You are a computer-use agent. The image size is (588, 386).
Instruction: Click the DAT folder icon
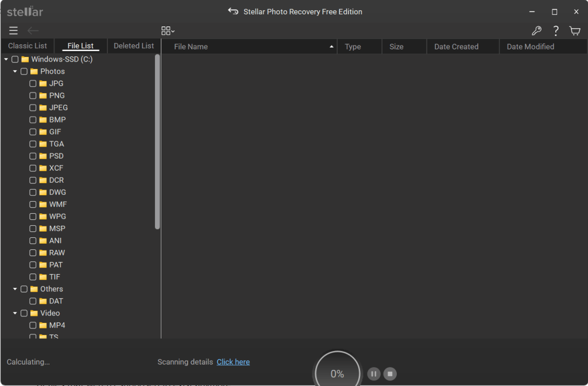(43, 301)
